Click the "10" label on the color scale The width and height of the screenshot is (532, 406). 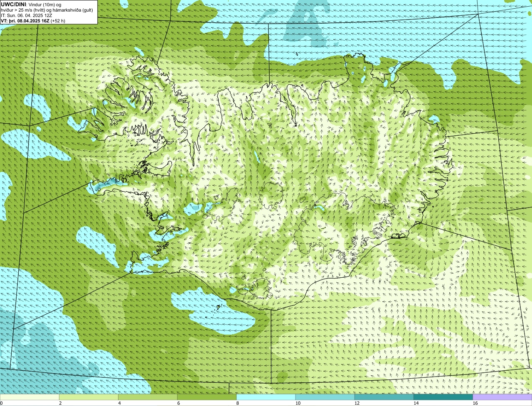298,403
